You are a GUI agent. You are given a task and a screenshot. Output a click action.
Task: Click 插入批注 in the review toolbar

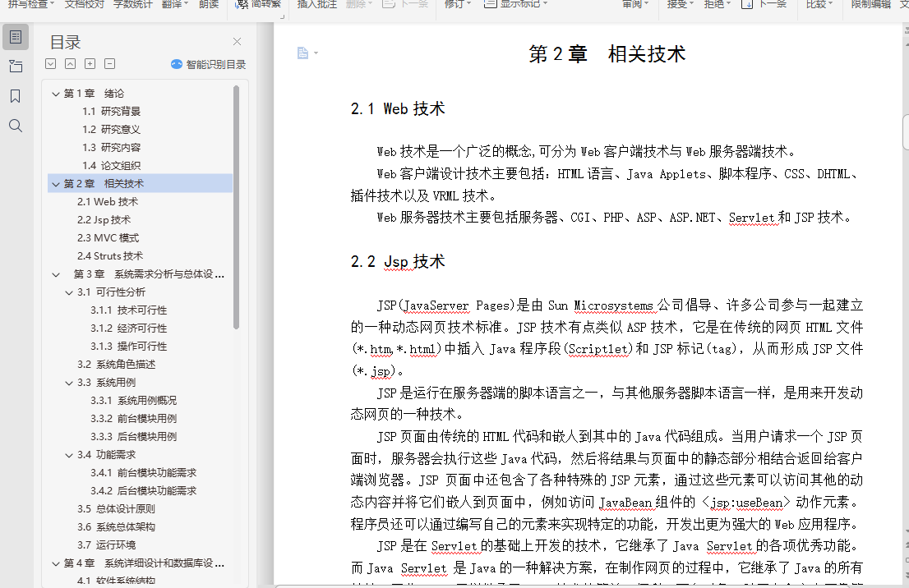point(317,4)
